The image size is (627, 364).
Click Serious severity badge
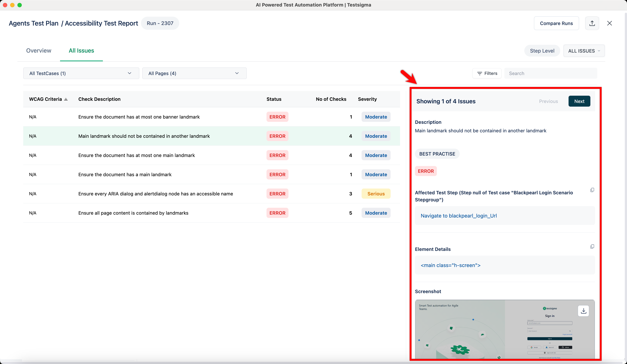(376, 194)
